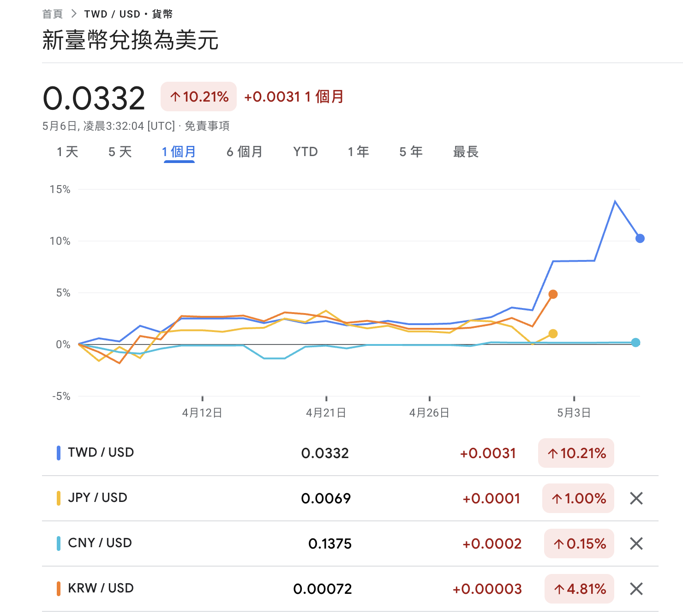Click the yellow JPY endpoint dot on chart
The height and width of the screenshot is (616, 683).
point(553,333)
